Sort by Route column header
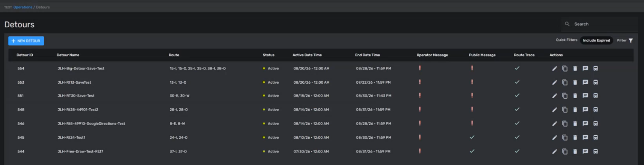644x165 pixels. coord(174,55)
